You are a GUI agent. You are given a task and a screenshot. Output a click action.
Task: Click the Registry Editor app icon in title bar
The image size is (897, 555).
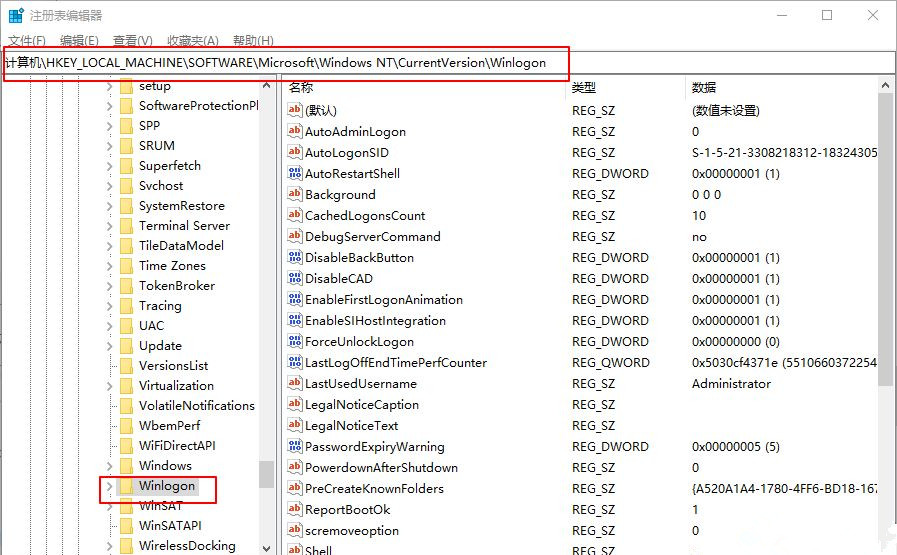pyautogui.click(x=16, y=16)
